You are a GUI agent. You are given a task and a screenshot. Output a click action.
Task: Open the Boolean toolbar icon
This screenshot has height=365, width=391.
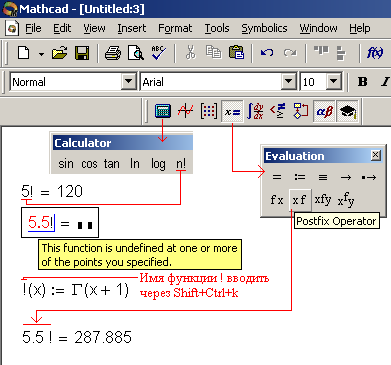click(x=278, y=111)
